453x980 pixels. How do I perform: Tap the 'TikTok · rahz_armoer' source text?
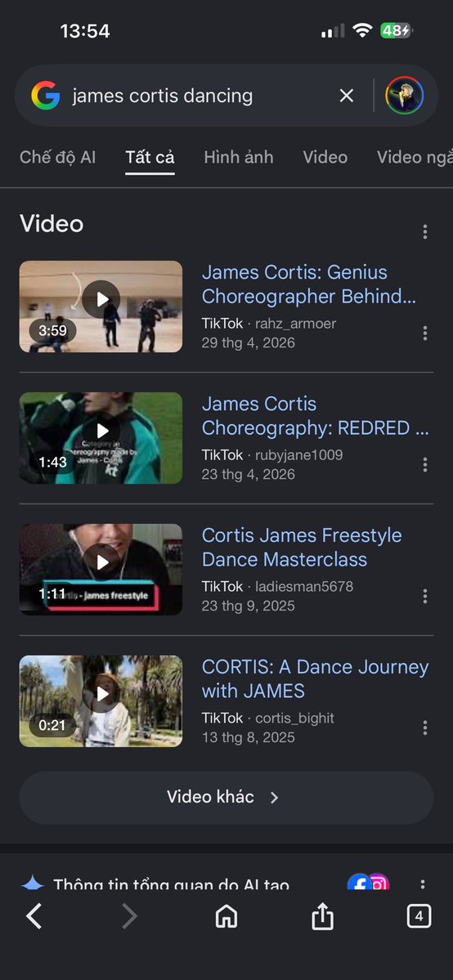click(x=269, y=323)
